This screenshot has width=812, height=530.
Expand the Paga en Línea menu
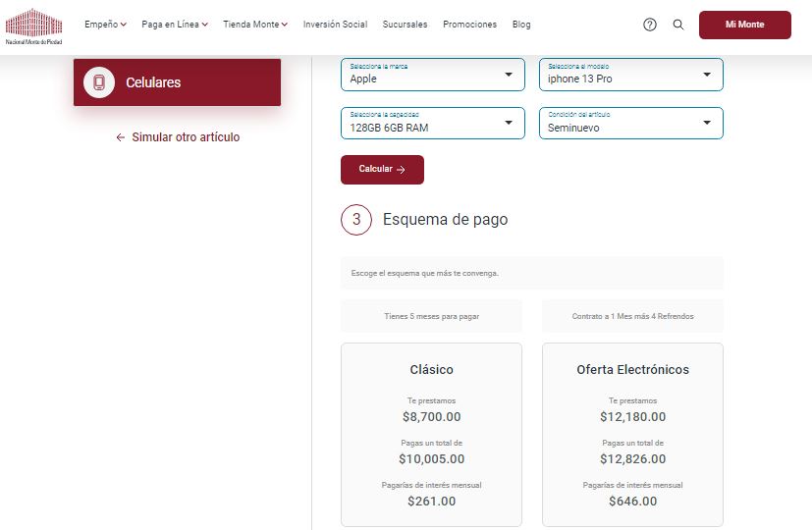(175, 25)
